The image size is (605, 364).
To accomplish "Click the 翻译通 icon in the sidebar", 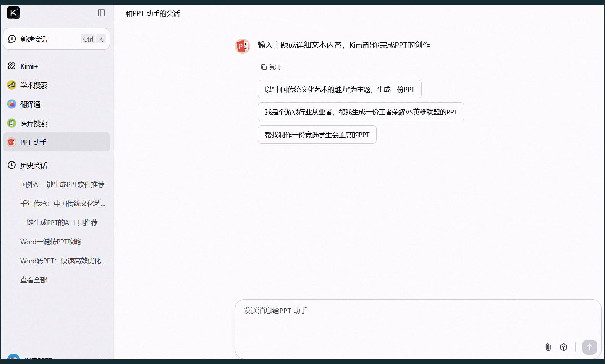I will 12,104.
